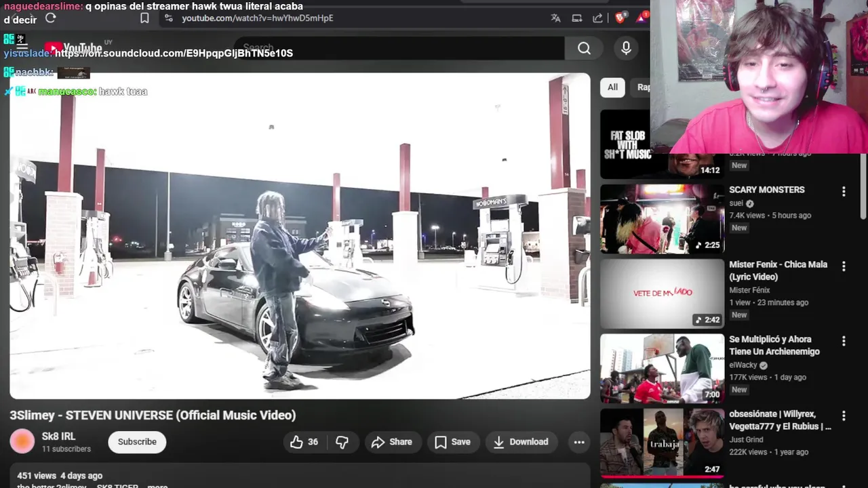Click the Share button under the video
The image size is (868, 488).
tap(392, 442)
